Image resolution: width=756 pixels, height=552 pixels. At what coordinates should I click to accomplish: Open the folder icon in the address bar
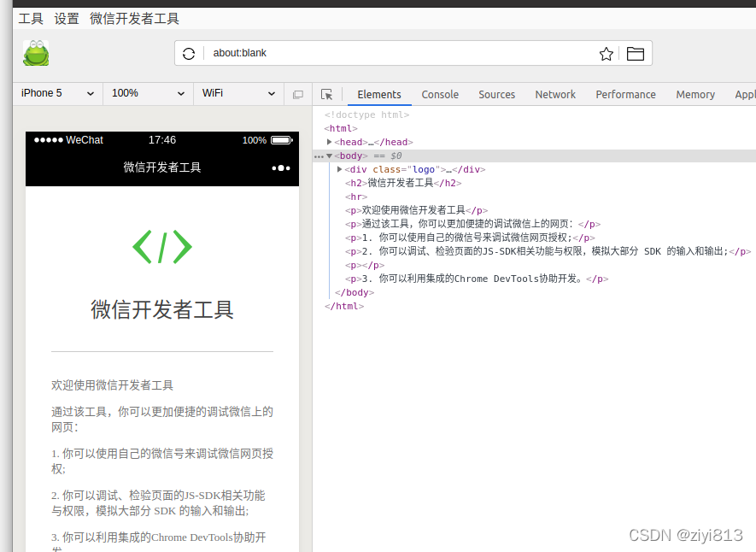pos(635,54)
